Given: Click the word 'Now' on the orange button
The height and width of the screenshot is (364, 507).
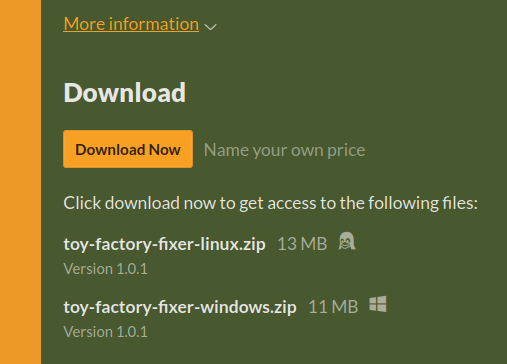Looking at the screenshot, I should pyautogui.click(x=165, y=150).
